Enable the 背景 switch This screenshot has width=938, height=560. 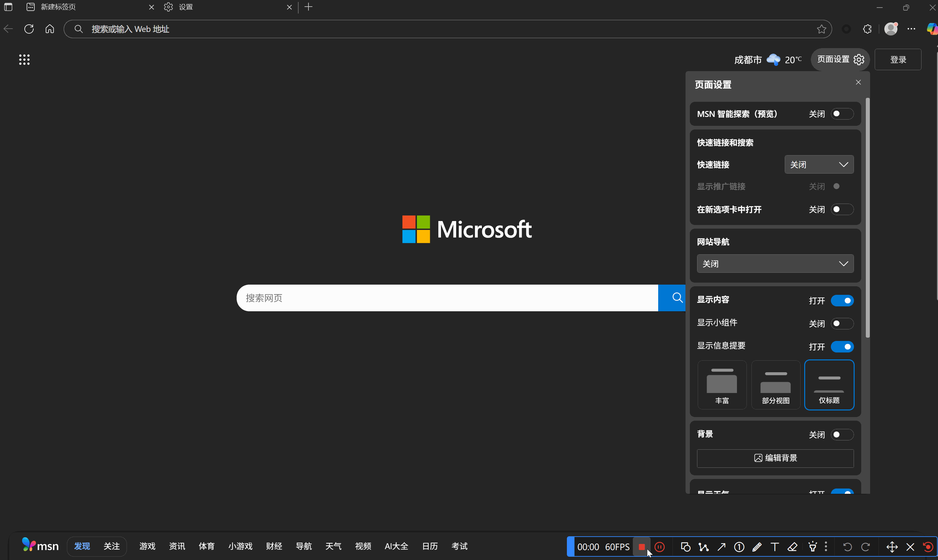coord(842,435)
